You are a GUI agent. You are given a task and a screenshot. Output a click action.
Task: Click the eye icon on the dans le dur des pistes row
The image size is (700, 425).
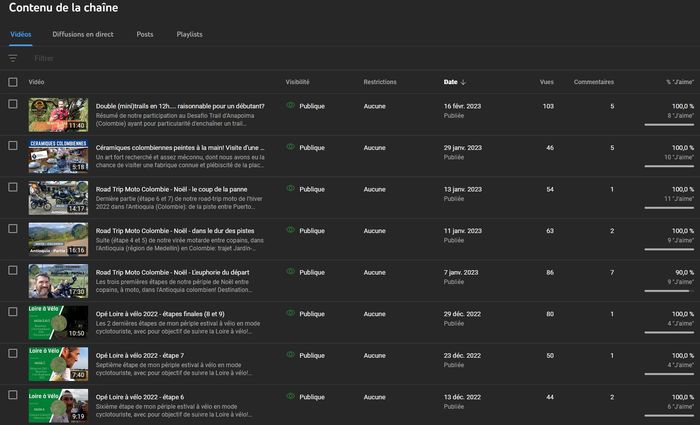pos(291,229)
